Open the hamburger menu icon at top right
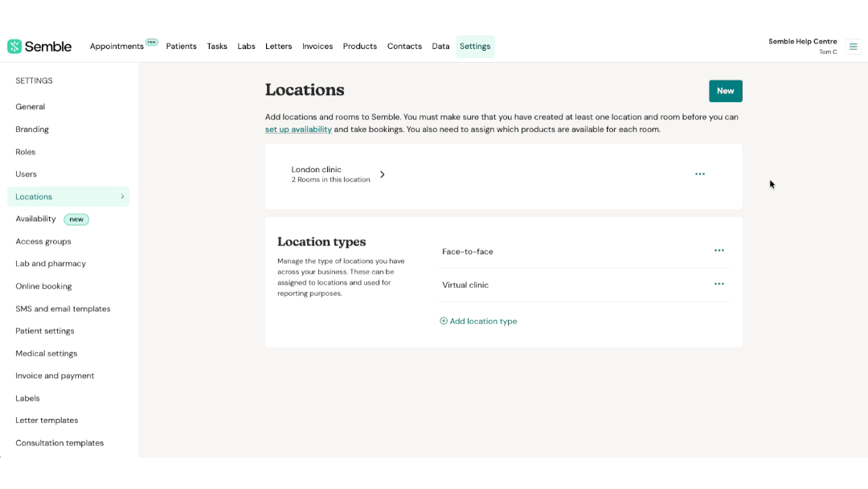 [x=853, y=47]
